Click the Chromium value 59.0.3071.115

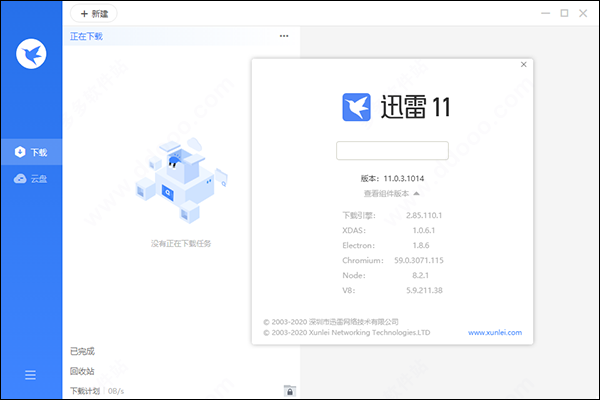(419, 260)
